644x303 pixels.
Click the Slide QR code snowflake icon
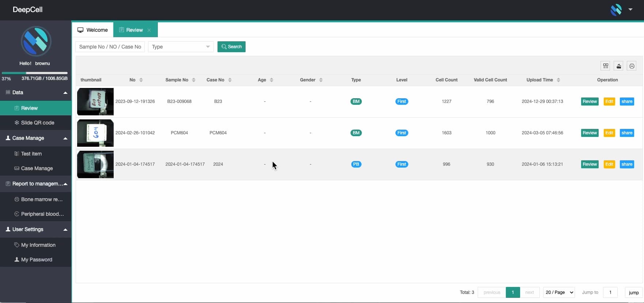tap(16, 123)
